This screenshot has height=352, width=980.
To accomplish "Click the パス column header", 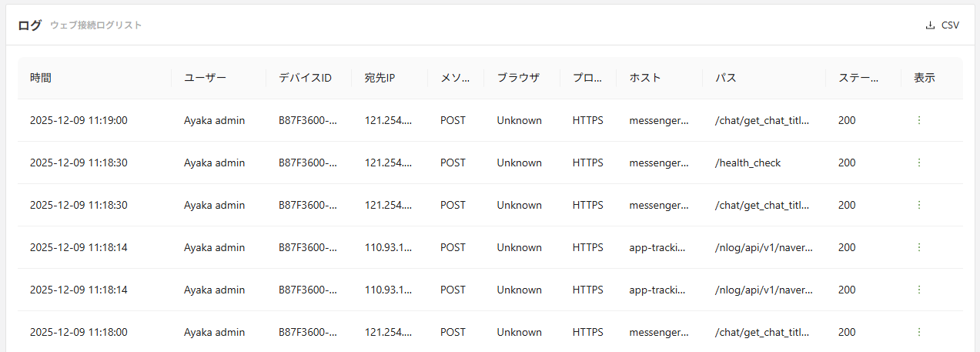I will (726, 78).
